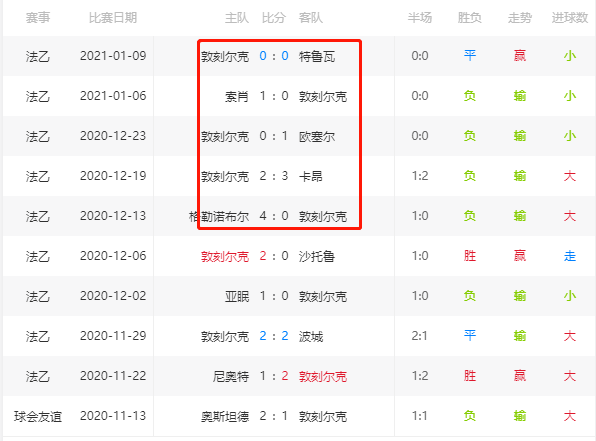This screenshot has height=441, width=596.
Task: Open the 索肖 team link
Action: point(237,97)
